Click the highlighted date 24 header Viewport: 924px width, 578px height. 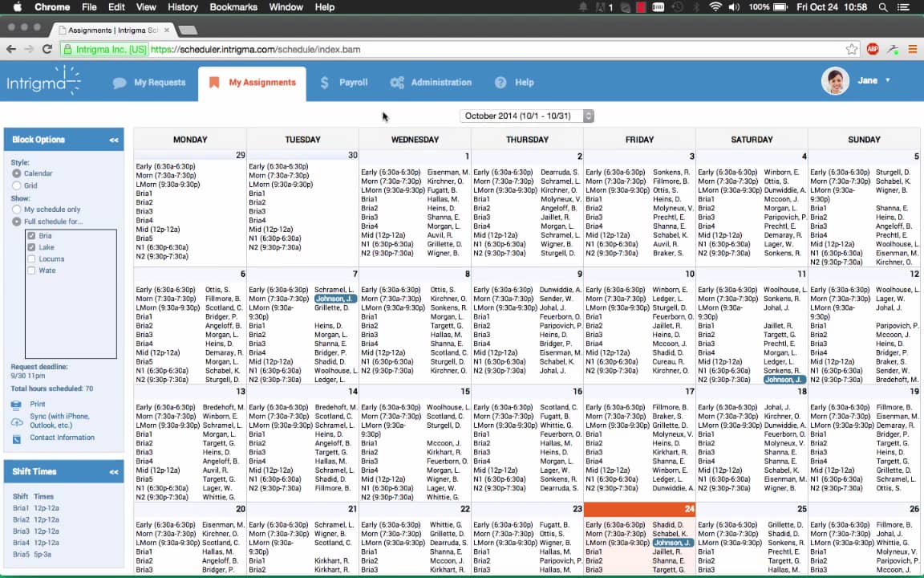click(x=639, y=509)
